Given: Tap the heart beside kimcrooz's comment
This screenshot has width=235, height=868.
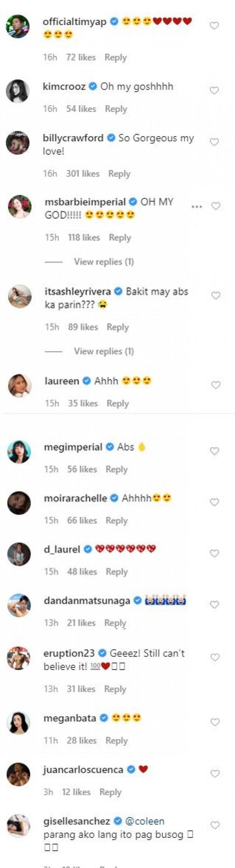Looking at the screenshot, I should click(x=214, y=90).
